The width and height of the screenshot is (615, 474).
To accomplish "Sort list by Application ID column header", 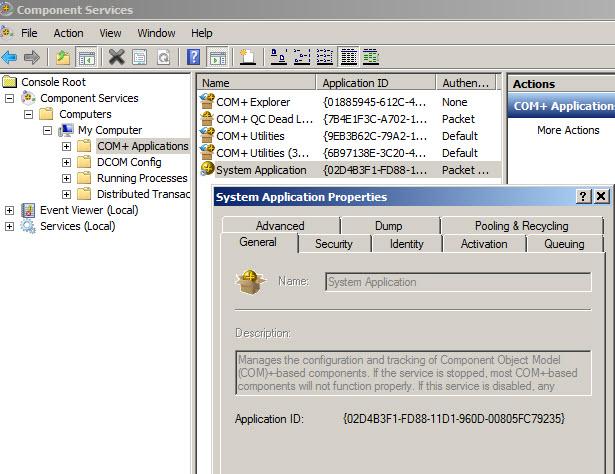I will click(x=375, y=83).
